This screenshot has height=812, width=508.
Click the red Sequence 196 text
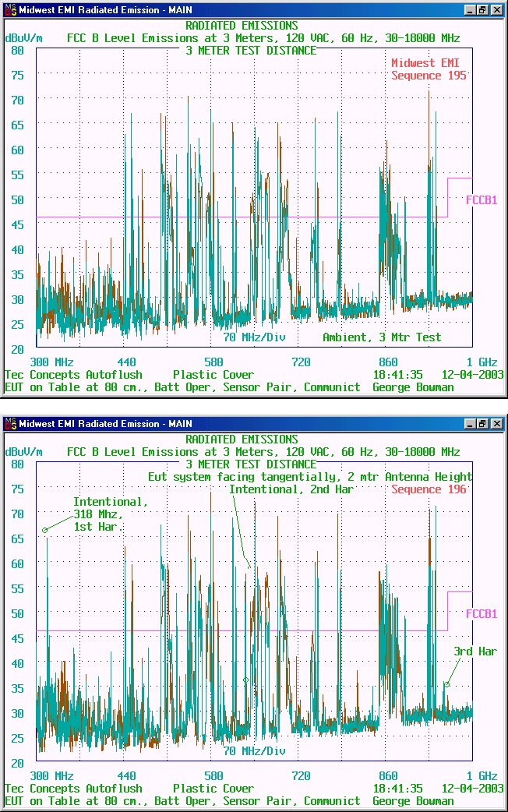click(x=429, y=489)
